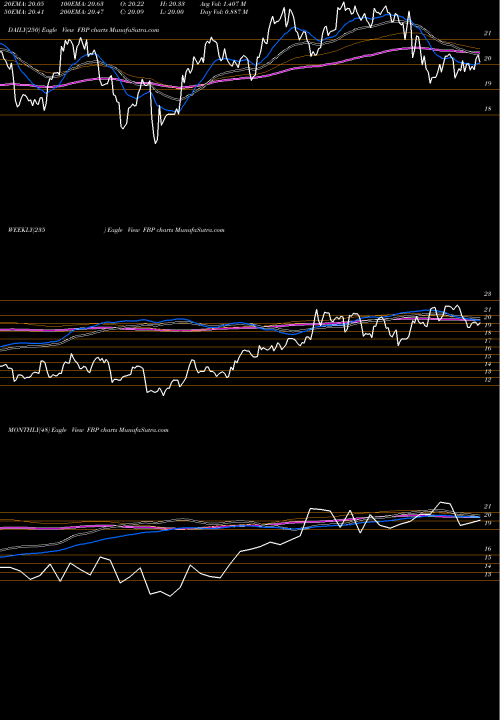Click the high price 'H:' value
This screenshot has height=720, width=500.
tap(173, 4)
